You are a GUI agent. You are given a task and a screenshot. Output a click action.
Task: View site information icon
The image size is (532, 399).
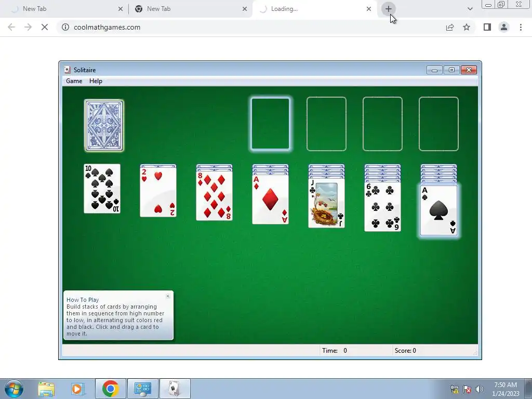[65, 27]
